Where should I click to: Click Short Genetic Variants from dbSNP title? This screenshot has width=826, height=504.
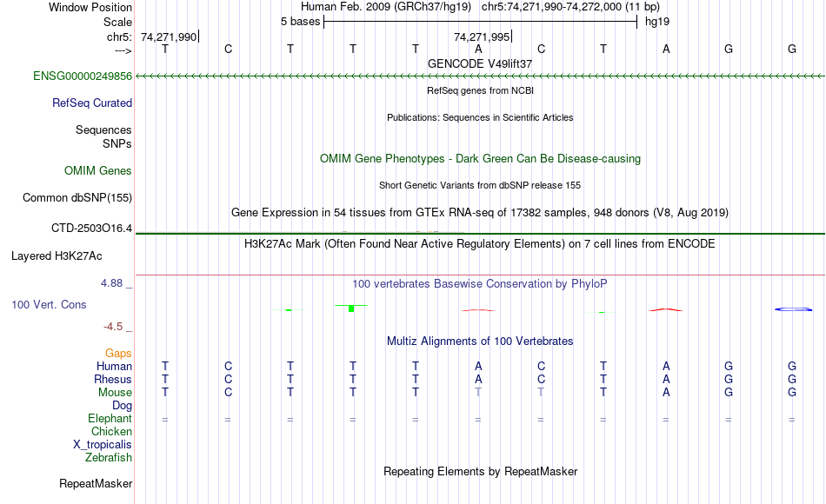click(x=480, y=185)
